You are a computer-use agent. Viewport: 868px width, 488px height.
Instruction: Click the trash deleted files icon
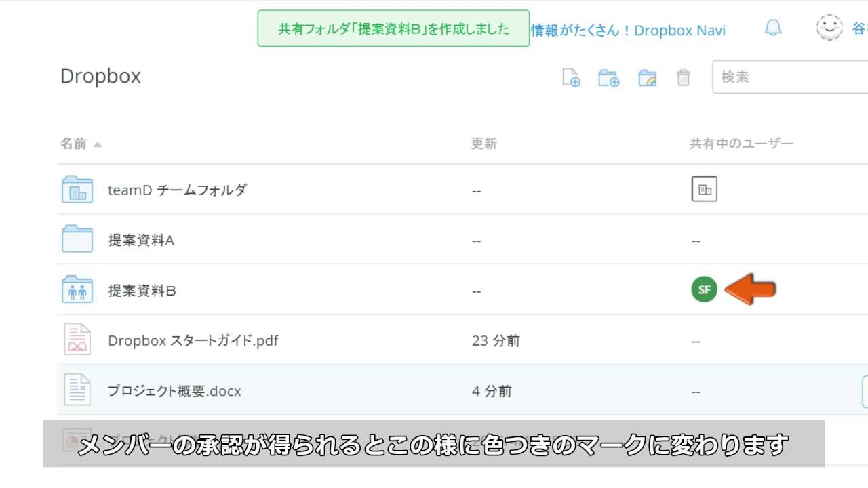coord(684,77)
